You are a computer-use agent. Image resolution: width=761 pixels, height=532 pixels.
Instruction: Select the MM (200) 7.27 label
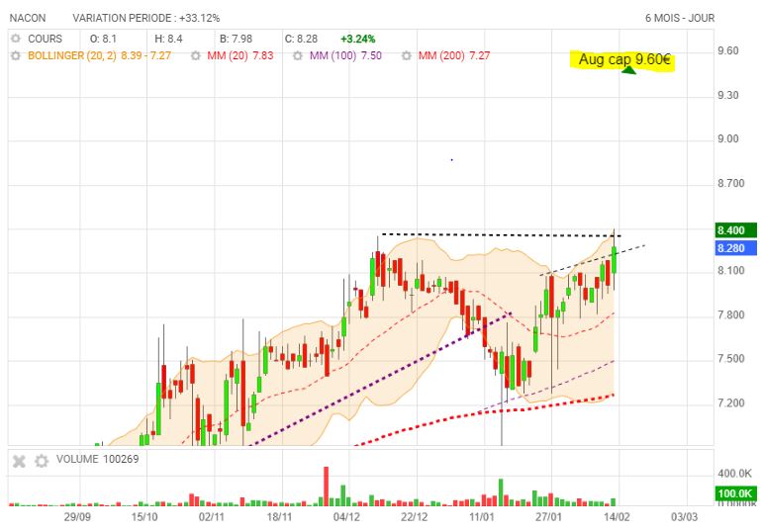pyautogui.click(x=454, y=55)
